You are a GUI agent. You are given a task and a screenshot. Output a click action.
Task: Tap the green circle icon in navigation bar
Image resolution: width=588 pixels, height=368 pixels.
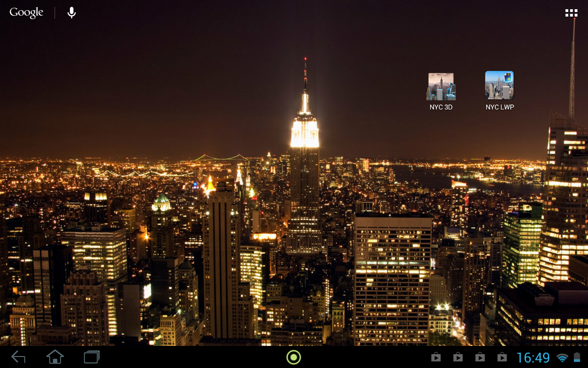tap(294, 357)
